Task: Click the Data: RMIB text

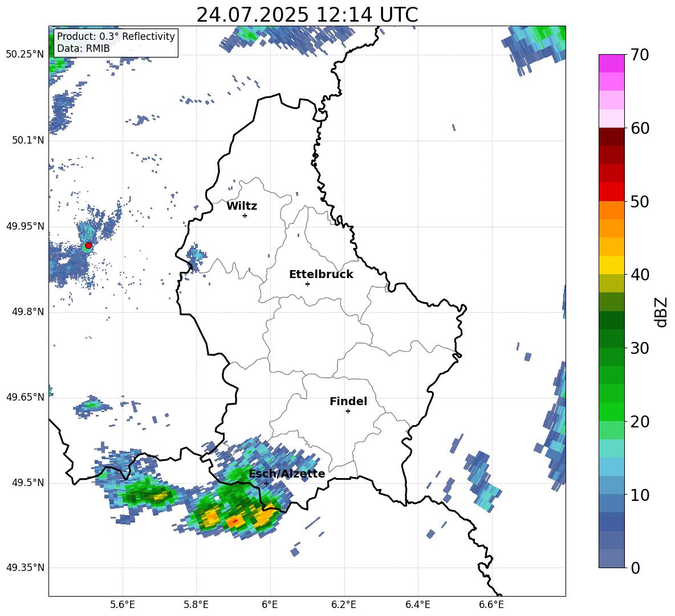Action: click(83, 48)
